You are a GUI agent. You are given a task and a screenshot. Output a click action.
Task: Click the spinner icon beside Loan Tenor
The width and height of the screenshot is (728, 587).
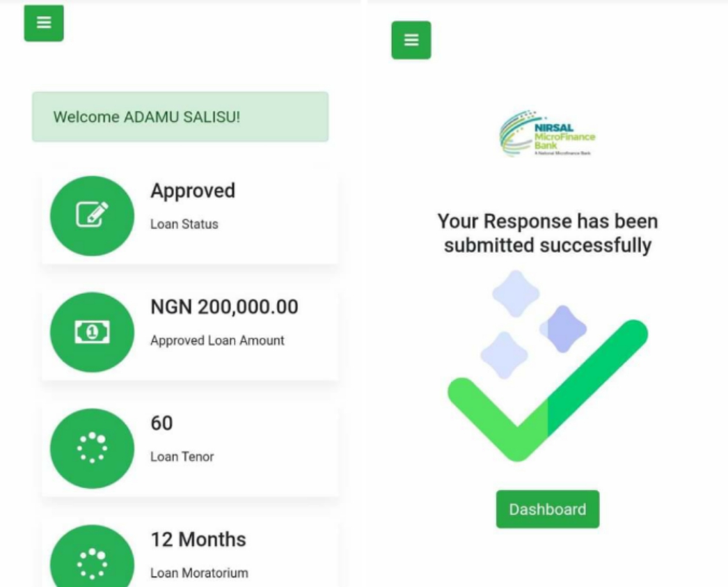point(92,448)
